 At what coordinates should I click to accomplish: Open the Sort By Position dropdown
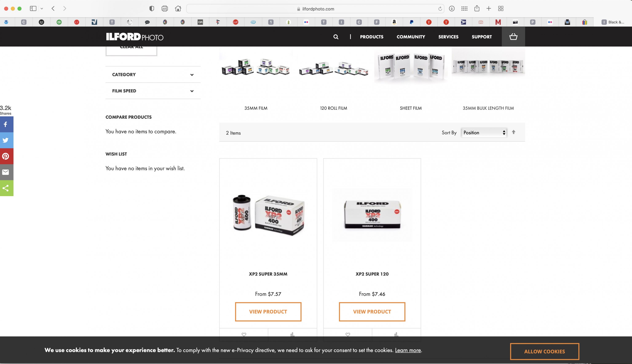pyautogui.click(x=484, y=133)
